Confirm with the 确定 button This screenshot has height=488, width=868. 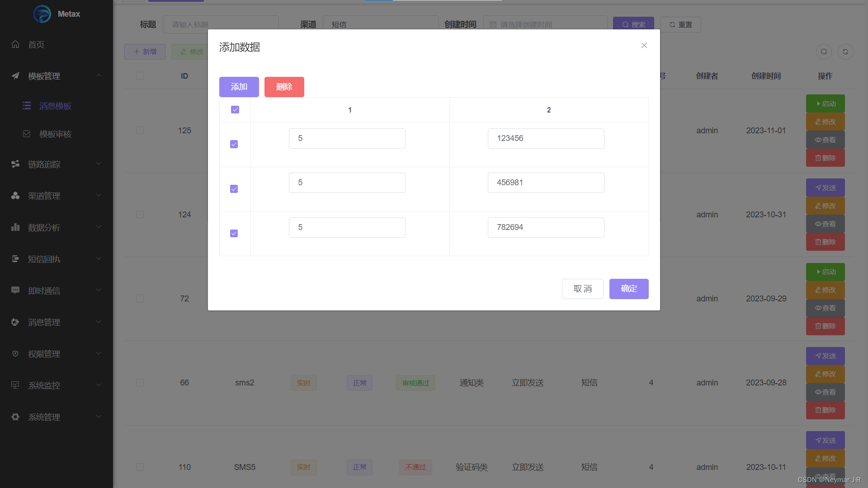click(628, 289)
